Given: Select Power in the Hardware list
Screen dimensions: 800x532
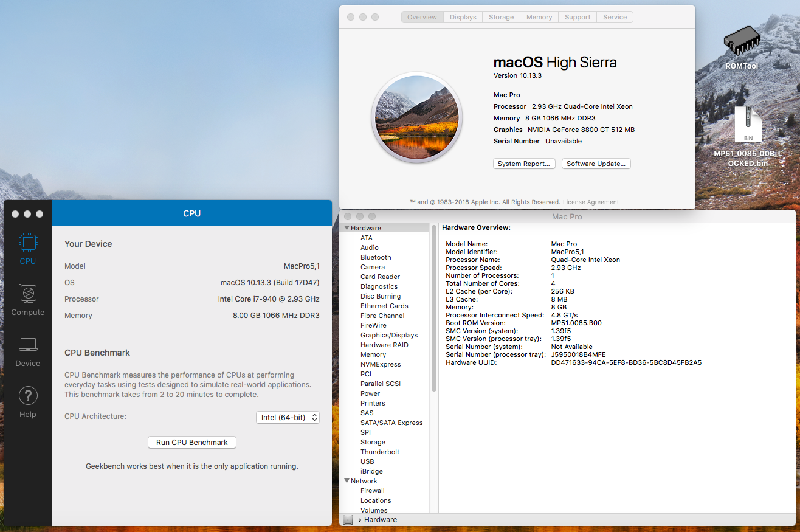Looking at the screenshot, I should 370,393.
